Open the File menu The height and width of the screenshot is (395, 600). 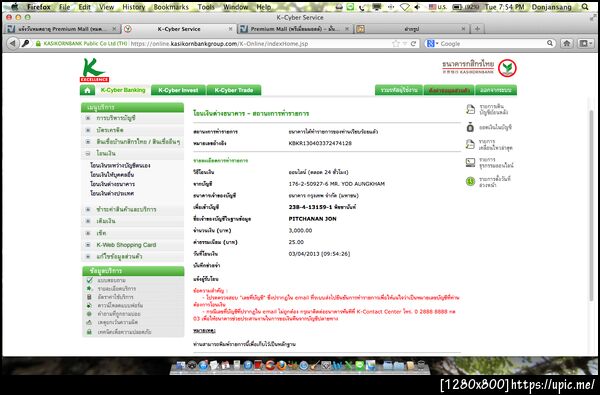pos(64,7)
